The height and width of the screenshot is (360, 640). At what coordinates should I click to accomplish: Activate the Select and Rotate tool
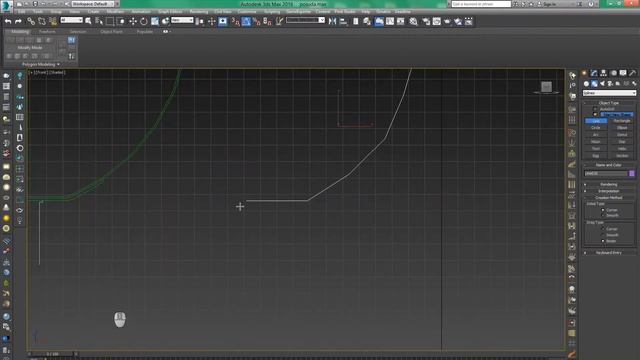144,21
